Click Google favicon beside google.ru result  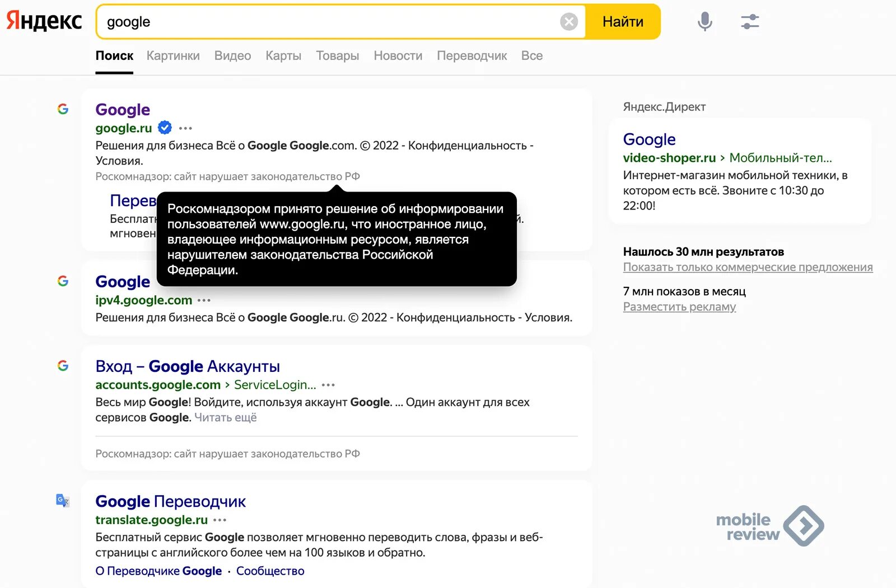click(63, 109)
